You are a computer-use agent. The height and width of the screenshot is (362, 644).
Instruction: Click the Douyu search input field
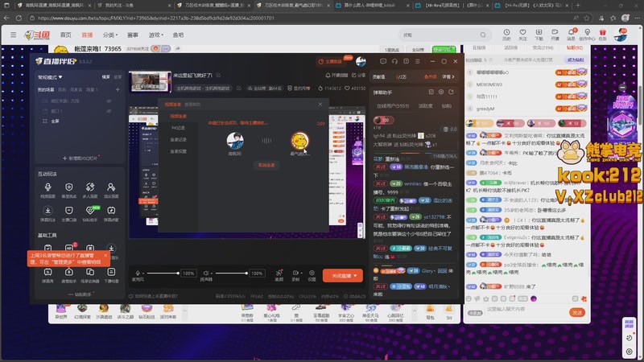pos(440,35)
